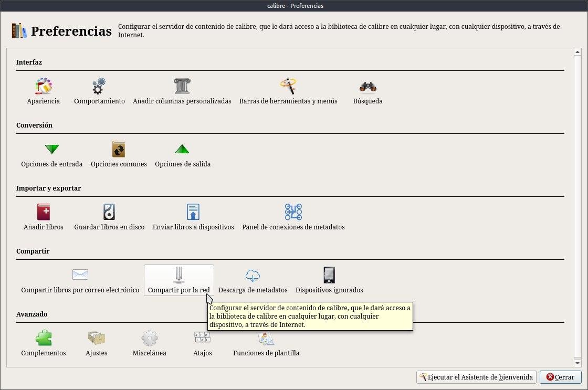Open Apariencia palette icon
The image size is (588, 390).
click(44, 86)
